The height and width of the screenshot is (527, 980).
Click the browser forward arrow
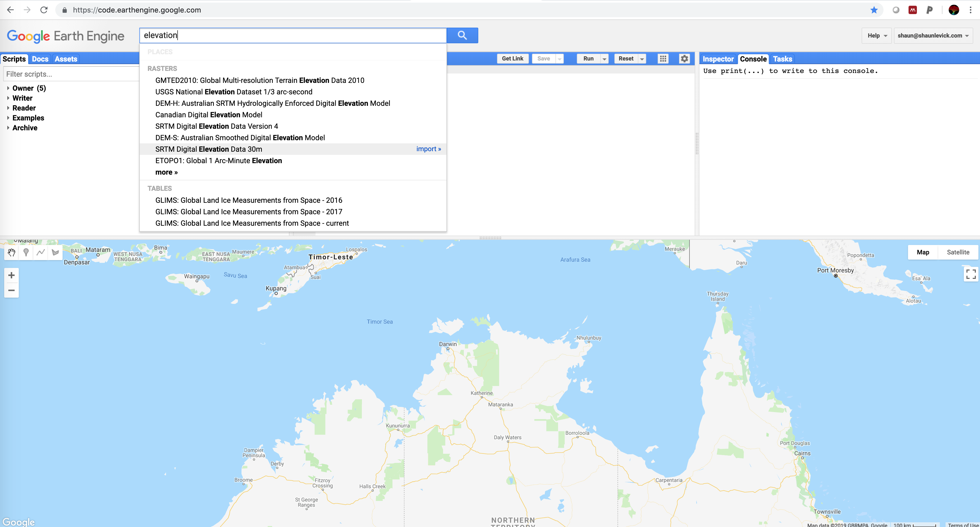coord(27,10)
